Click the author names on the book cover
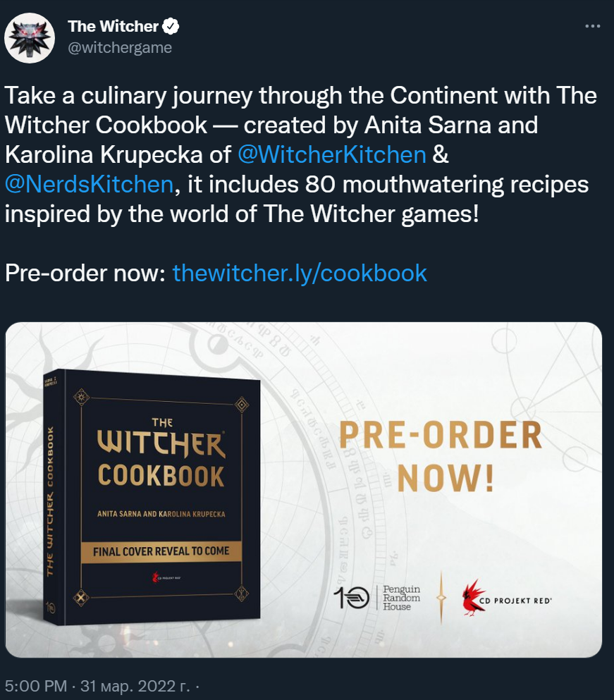 click(161, 514)
